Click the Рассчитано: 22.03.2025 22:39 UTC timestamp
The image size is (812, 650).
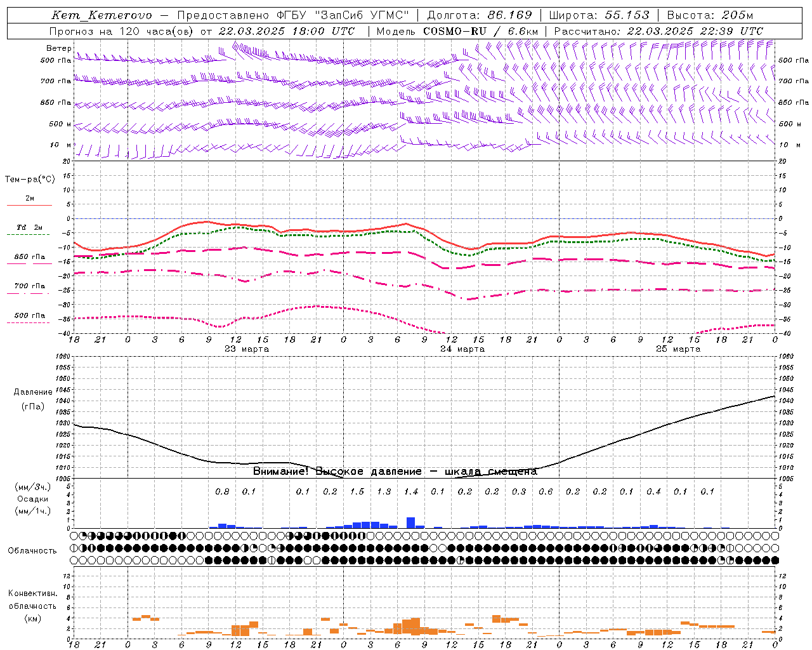(x=658, y=31)
